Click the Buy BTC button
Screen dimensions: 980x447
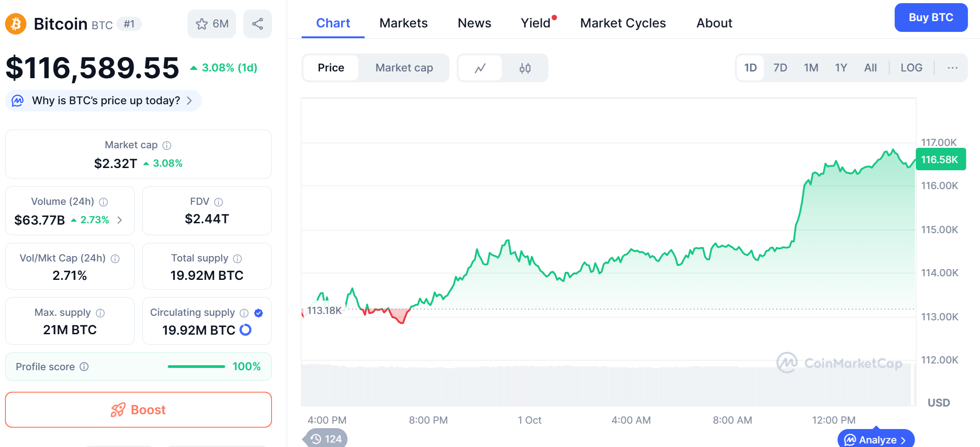931,18
